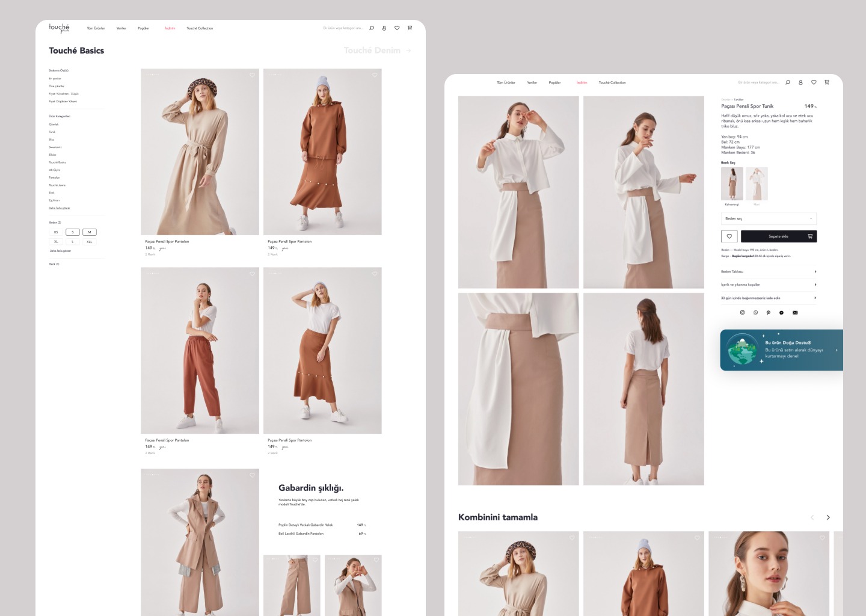Filter by Gömlek category

click(x=54, y=125)
